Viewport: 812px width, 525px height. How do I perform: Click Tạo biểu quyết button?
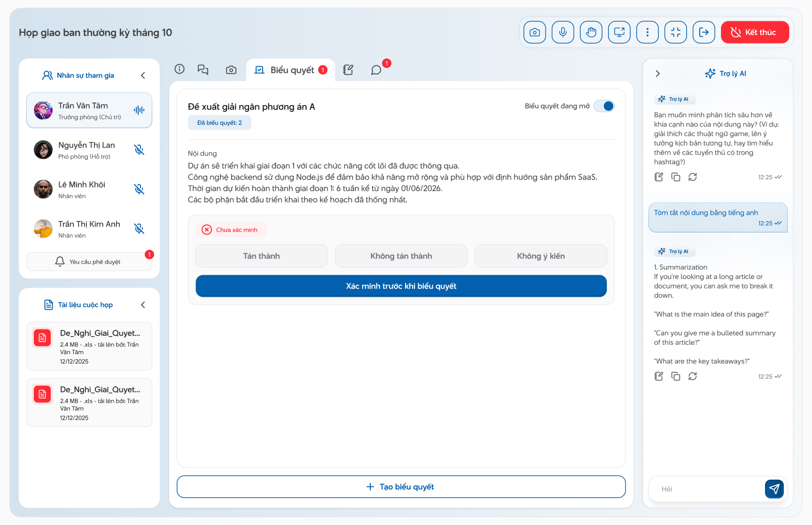[x=401, y=487]
